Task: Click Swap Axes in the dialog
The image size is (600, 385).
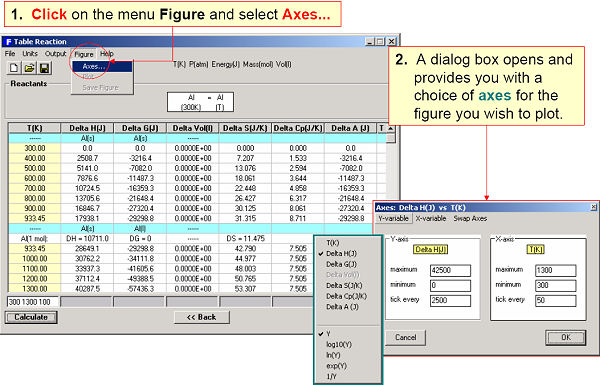Action: coord(470,219)
